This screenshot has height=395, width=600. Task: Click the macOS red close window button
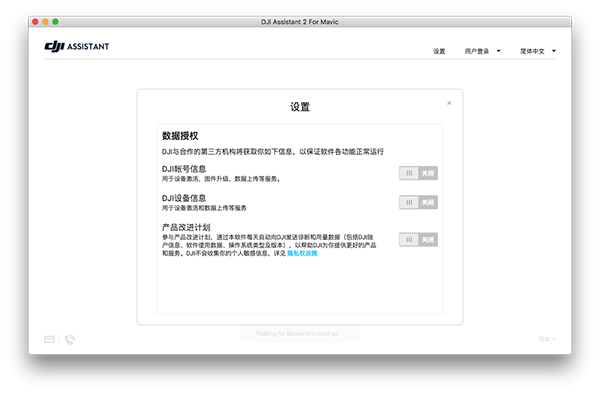35,22
